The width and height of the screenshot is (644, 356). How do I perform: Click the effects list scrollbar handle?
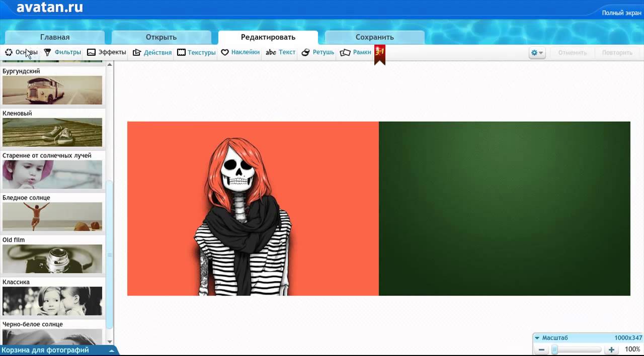coord(110,255)
